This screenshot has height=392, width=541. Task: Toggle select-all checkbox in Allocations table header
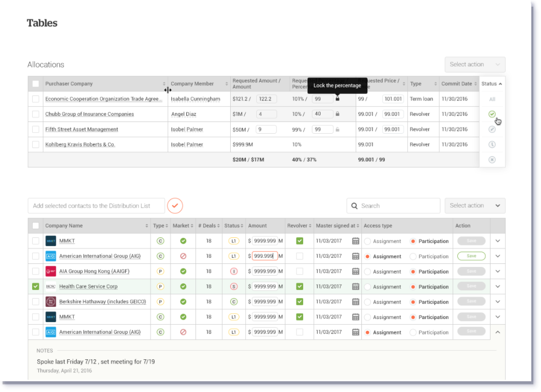36,84
